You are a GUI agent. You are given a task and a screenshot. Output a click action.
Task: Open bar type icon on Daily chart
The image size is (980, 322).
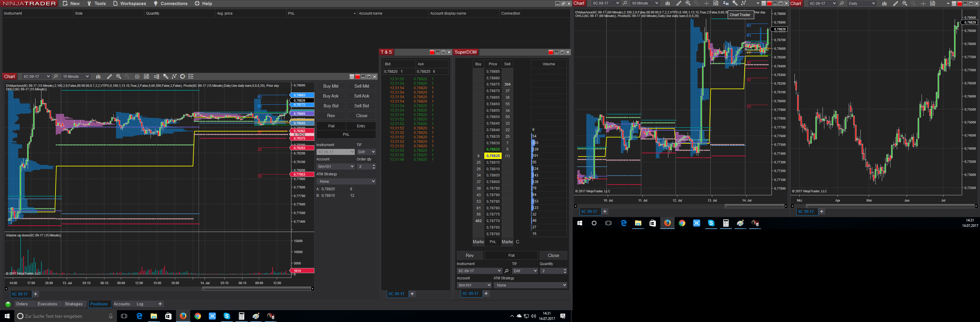pyautogui.click(x=884, y=3)
